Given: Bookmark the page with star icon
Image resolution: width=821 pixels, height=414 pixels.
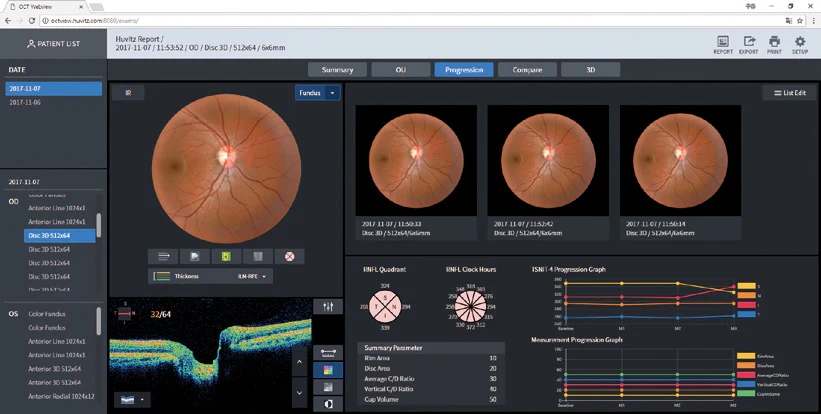Looking at the screenshot, I should (800, 20).
